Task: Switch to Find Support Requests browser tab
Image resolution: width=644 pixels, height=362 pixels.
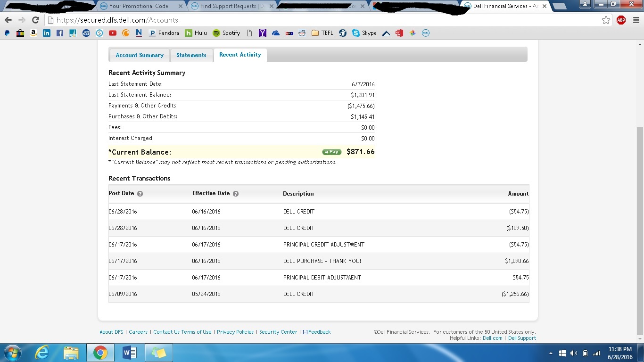Action: tap(231, 6)
